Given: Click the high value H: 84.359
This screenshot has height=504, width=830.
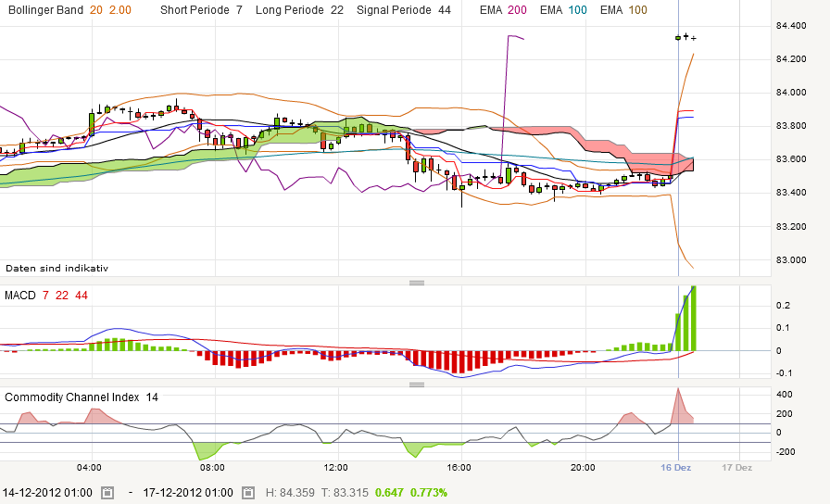Looking at the screenshot, I should 290,493.
